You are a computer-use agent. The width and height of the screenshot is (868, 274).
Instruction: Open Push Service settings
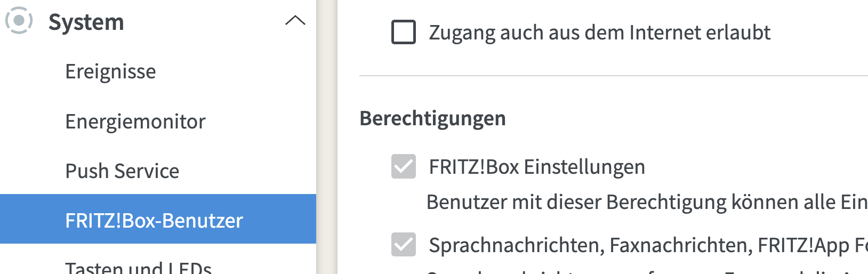click(122, 171)
